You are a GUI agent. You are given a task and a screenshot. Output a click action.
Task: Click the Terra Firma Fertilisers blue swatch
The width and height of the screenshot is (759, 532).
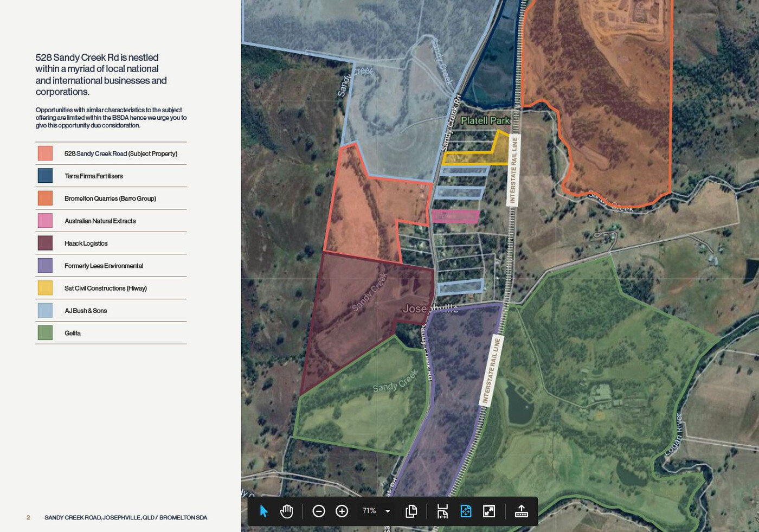[45, 176]
